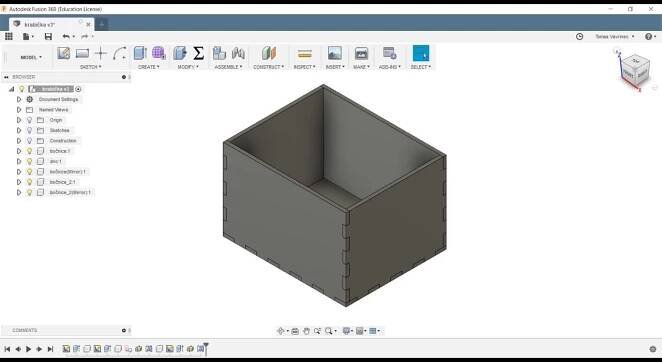The image size is (662, 362).
Task: Open the File menu icon
Action: [x=26, y=37]
